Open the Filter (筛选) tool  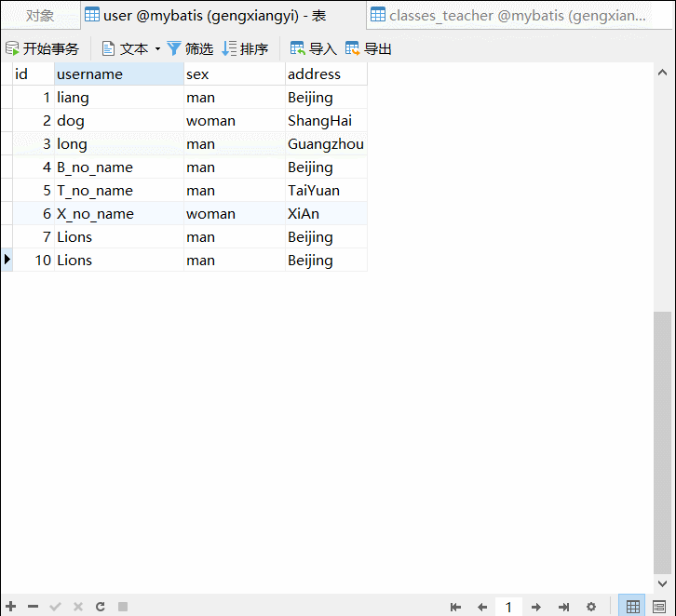[190, 48]
